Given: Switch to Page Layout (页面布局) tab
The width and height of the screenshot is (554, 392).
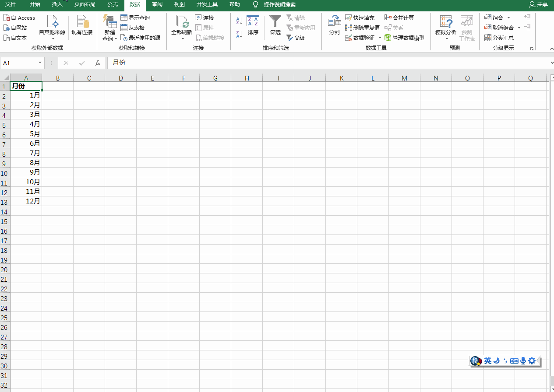Looking at the screenshot, I should pos(85,4).
